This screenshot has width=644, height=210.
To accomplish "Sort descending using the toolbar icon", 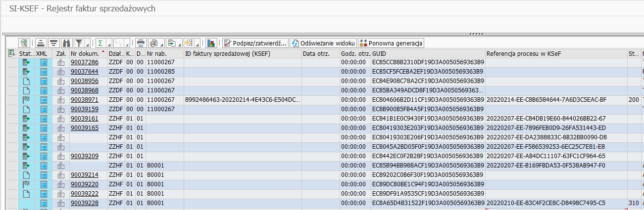I will tap(53, 43).
